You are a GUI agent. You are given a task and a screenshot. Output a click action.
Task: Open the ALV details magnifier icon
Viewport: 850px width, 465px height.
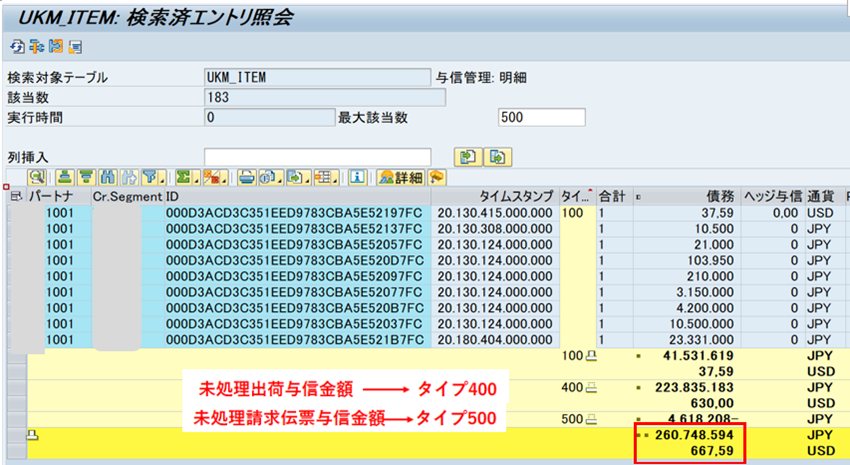tap(37, 177)
